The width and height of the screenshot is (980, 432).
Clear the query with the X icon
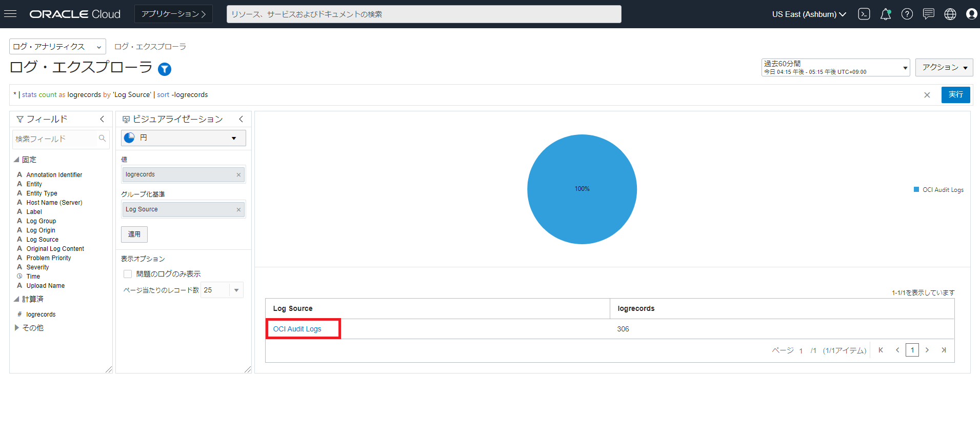click(x=927, y=95)
